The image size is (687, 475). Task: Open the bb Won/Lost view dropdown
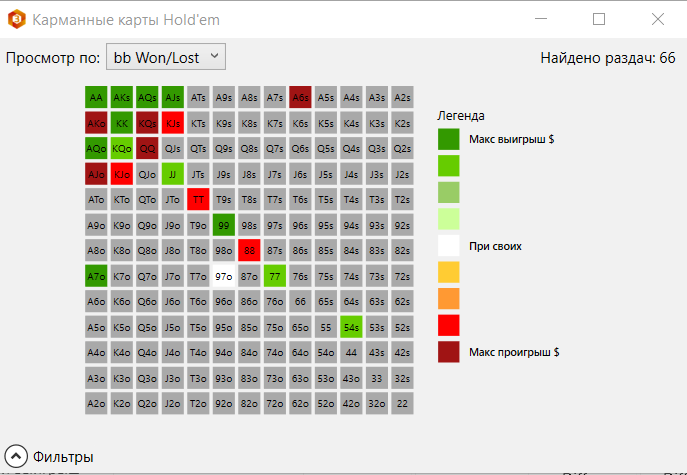tap(166, 57)
